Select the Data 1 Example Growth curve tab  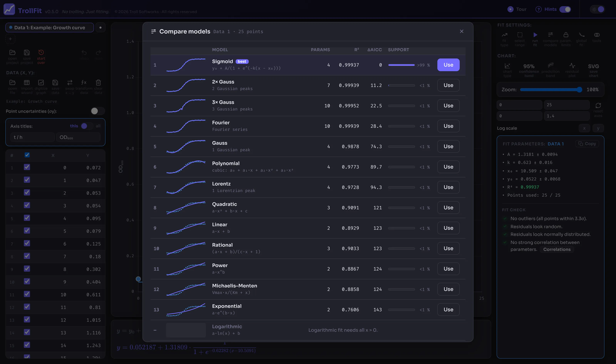point(50,28)
